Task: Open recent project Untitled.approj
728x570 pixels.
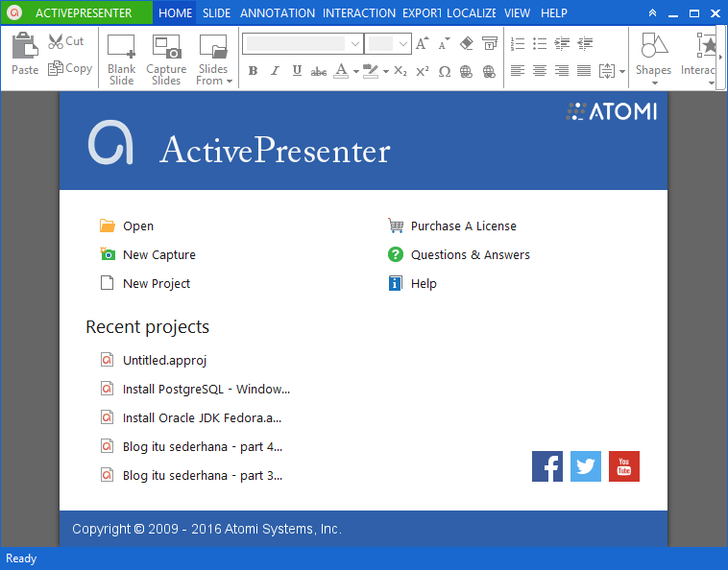Action: (154, 361)
